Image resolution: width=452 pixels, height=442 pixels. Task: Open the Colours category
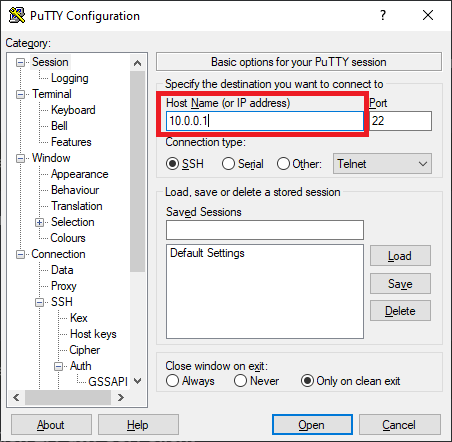click(68, 238)
